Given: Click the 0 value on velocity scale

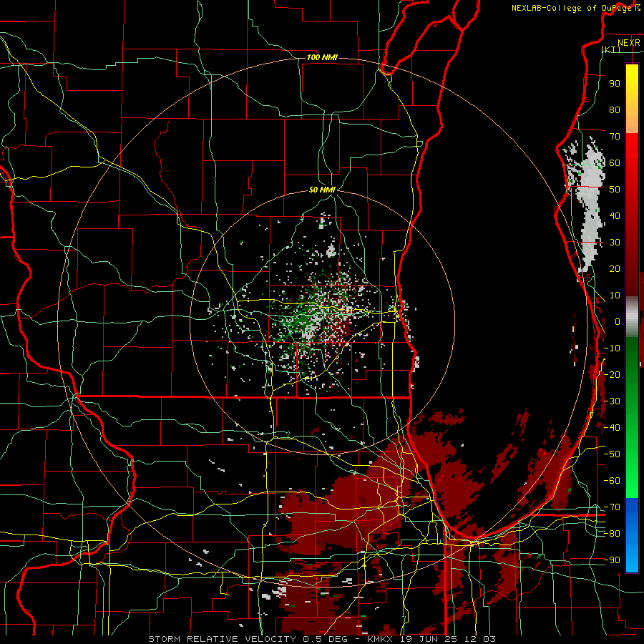Looking at the screenshot, I should (618, 322).
